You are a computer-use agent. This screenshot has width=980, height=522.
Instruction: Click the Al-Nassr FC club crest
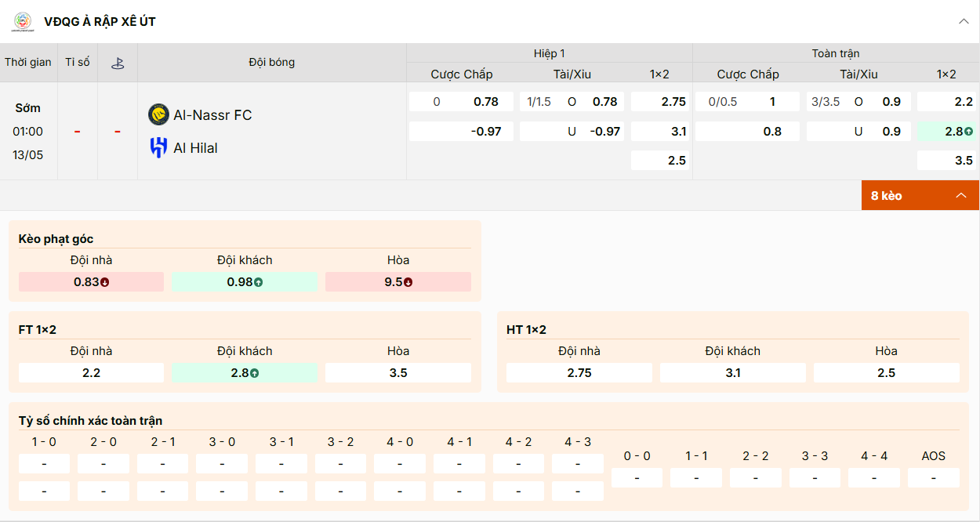pyautogui.click(x=158, y=114)
